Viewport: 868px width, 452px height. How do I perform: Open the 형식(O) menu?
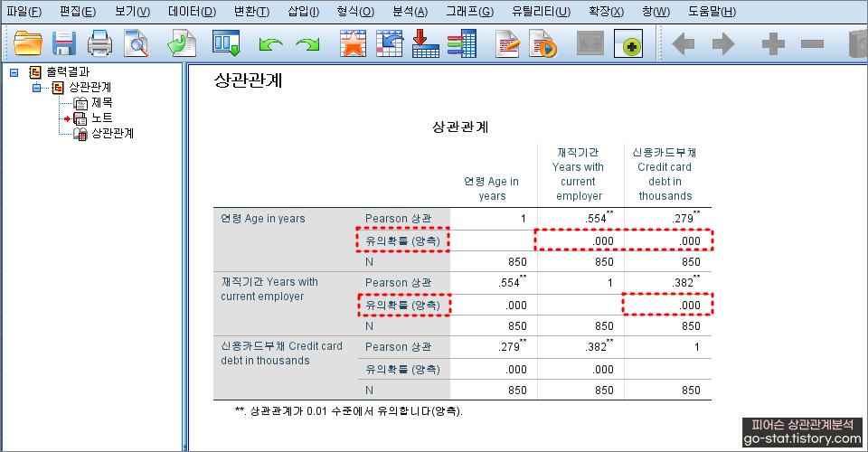(355, 12)
